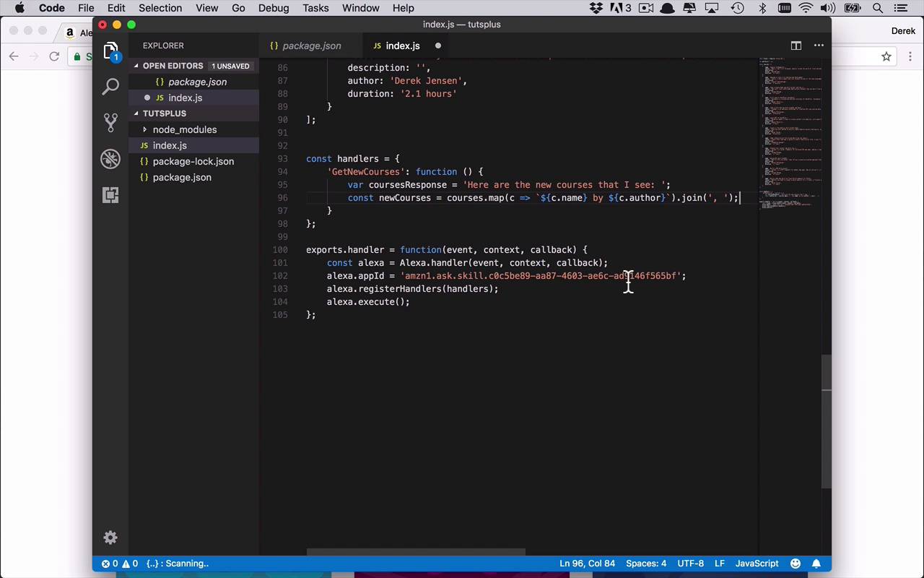Collapse the TUTSPLUS folder section

coord(164,113)
